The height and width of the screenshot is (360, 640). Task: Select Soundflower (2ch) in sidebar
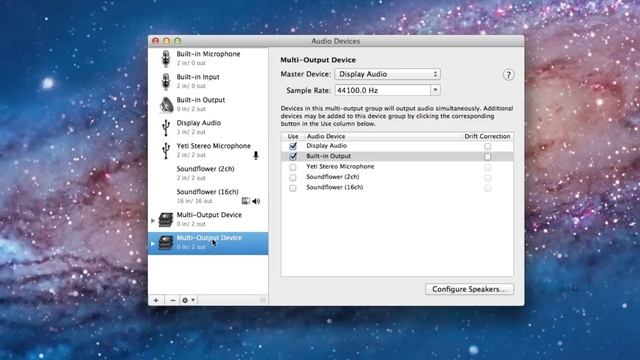click(x=208, y=173)
